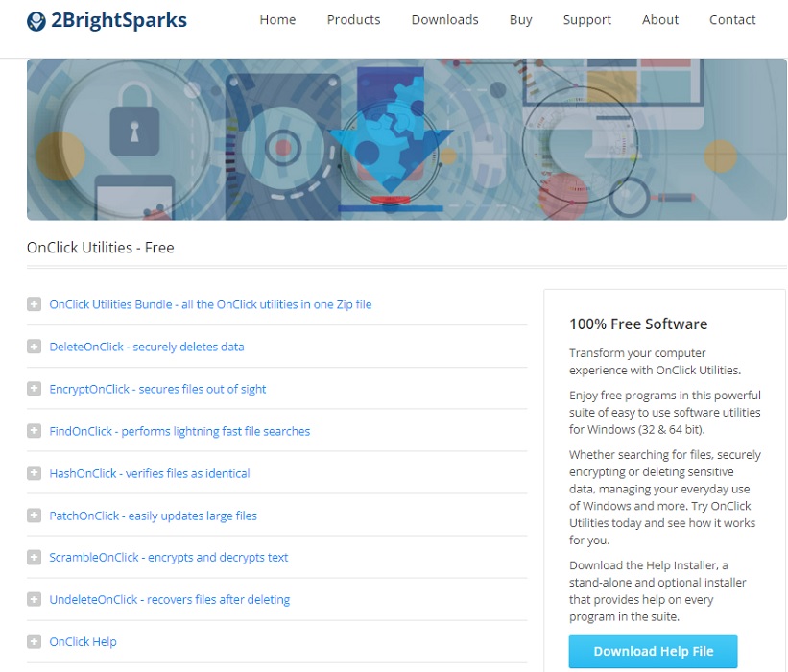This screenshot has width=788, height=672.
Task: Open the Buy page
Action: [x=521, y=19]
